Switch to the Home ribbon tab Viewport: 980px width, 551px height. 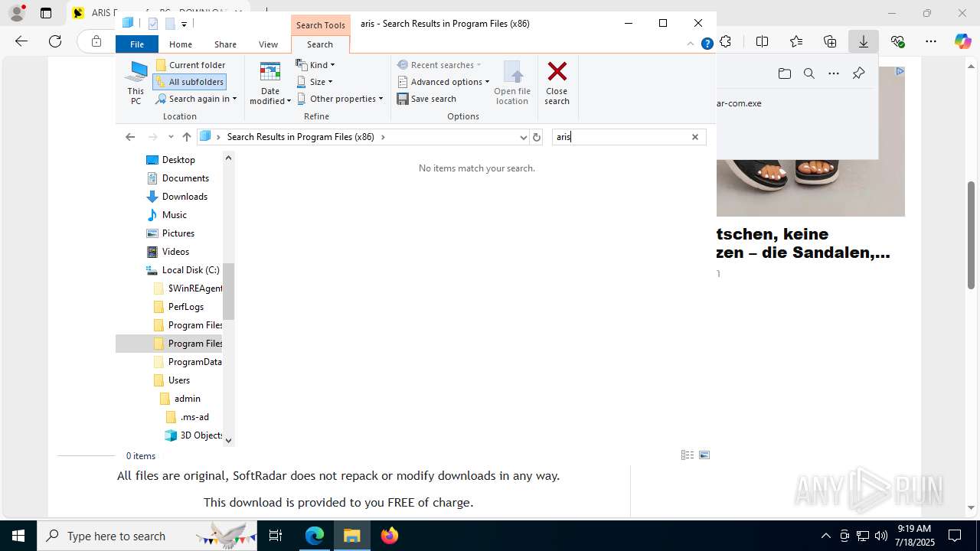tap(181, 44)
